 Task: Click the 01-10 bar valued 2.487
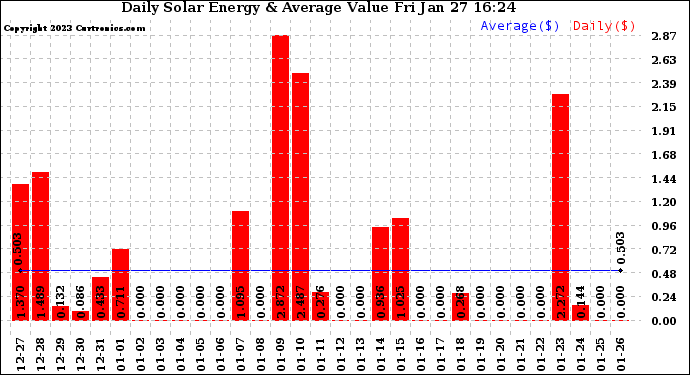[x=301, y=197]
